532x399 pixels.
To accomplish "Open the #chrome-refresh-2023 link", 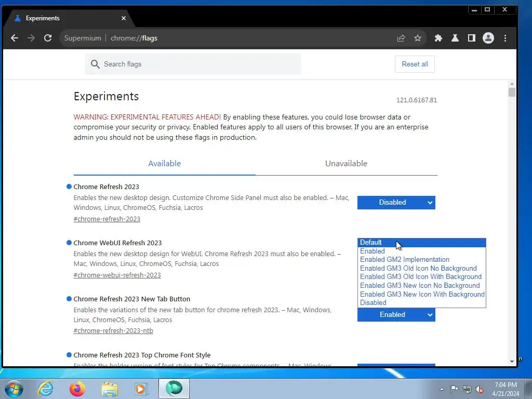I will (107, 219).
